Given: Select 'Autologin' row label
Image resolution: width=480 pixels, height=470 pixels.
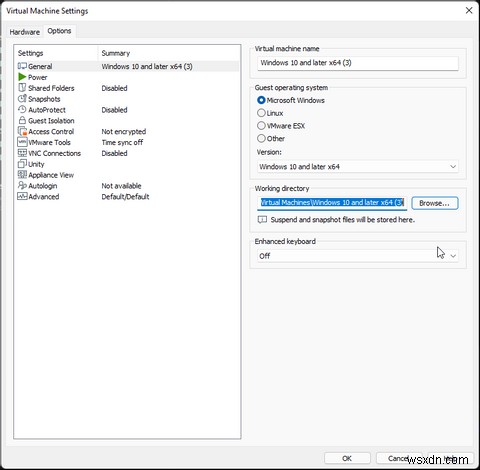Looking at the screenshot, I should [x=43, y=186].
